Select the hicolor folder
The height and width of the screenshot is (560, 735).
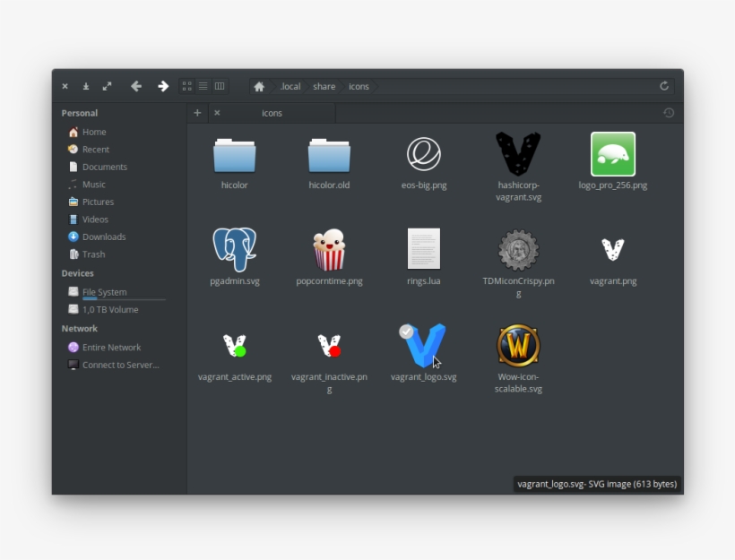pos(234,156)
